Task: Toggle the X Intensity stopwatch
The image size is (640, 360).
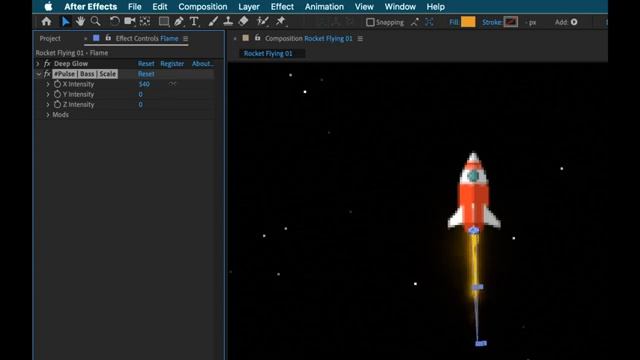Action: pos(57,84)
